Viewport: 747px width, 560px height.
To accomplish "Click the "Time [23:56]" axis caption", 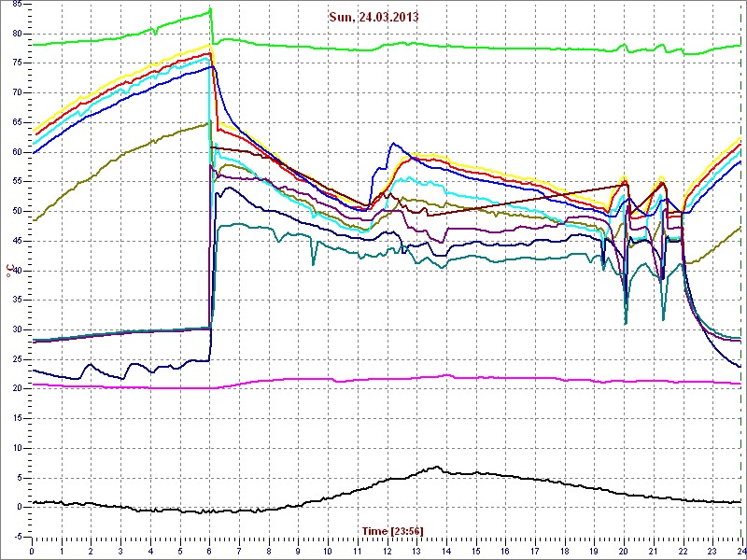I will (x=392, y=530).
